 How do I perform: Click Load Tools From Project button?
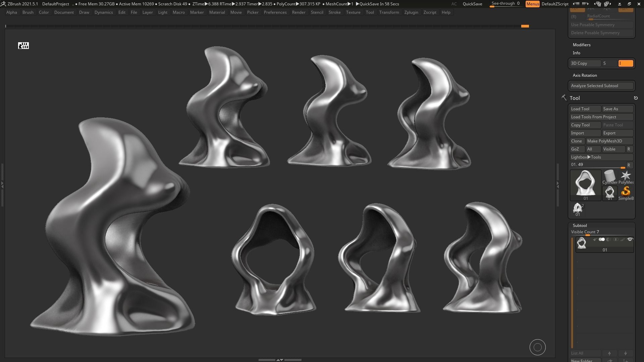601,117
